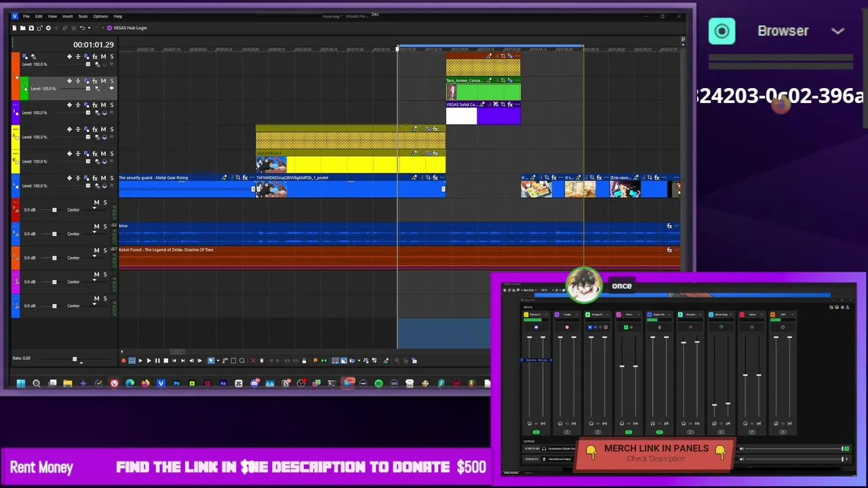Open track motion on video track 5
This screenshot has height=488, width=868.
[86, 153]
